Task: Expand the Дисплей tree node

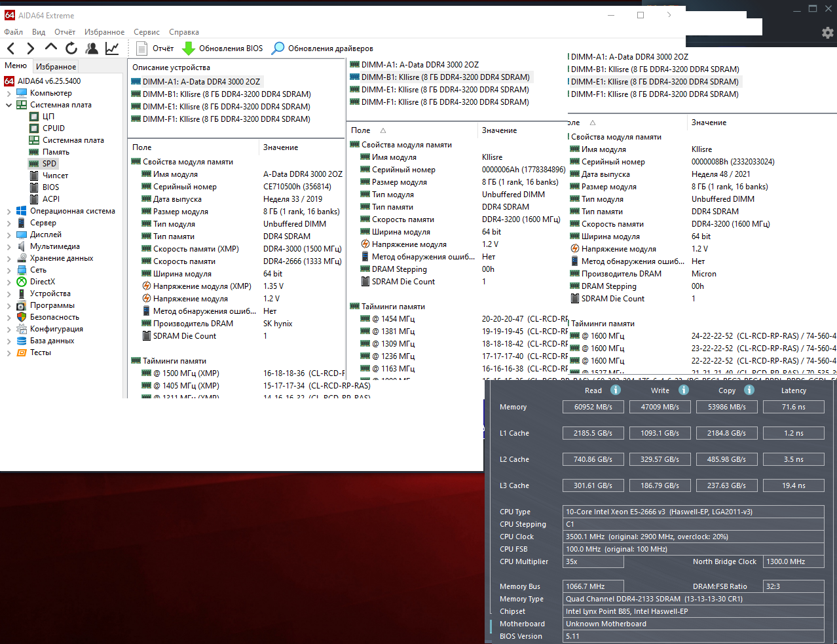Action: pos(9,235)
